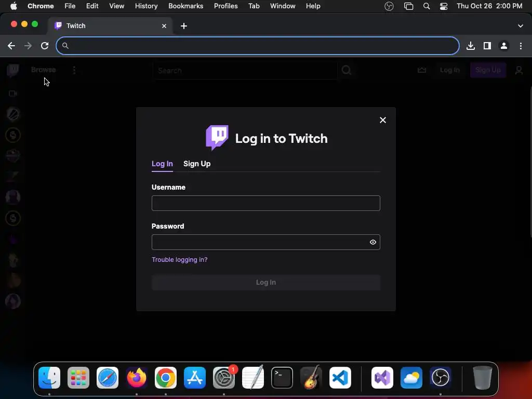Focus the Username input field
Image resolution: width=532 pixels, height=399 pixels.
265,203
